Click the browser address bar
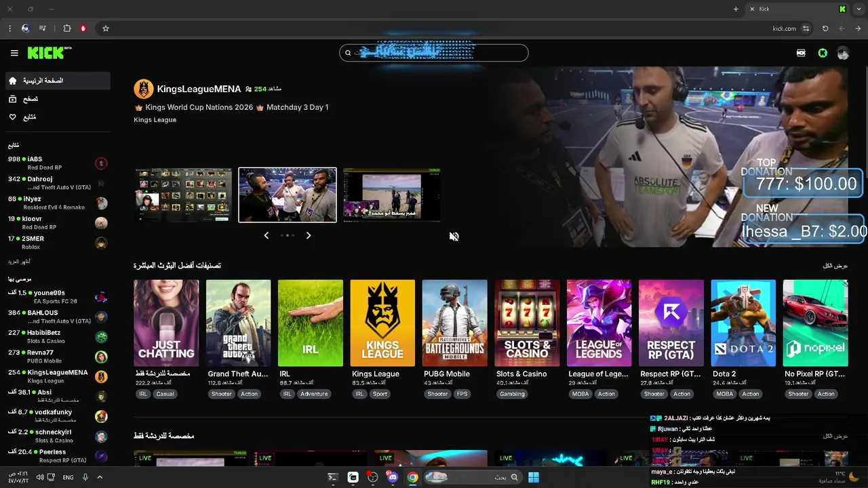 [x=448, y=28]
